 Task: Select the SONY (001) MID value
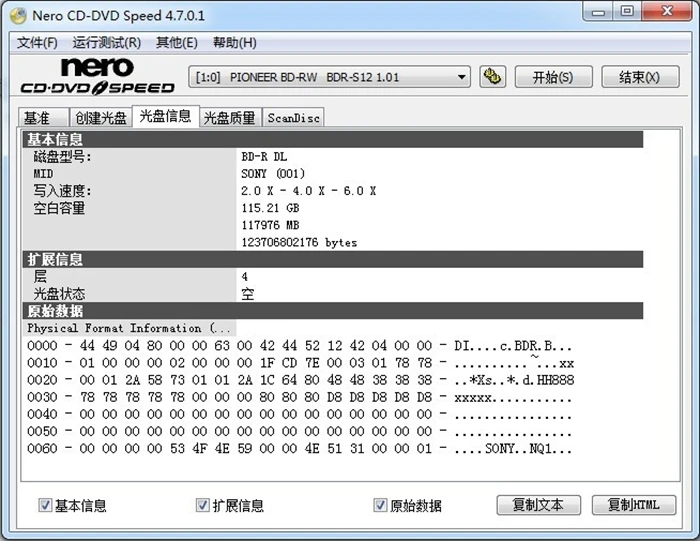click(273, 174)
